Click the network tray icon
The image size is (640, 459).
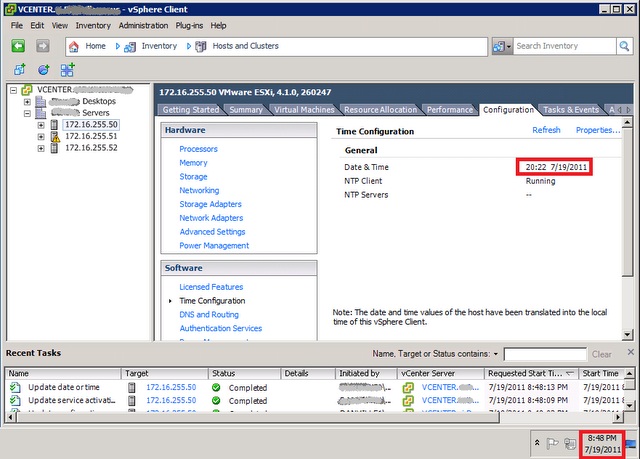pos(570,443)
